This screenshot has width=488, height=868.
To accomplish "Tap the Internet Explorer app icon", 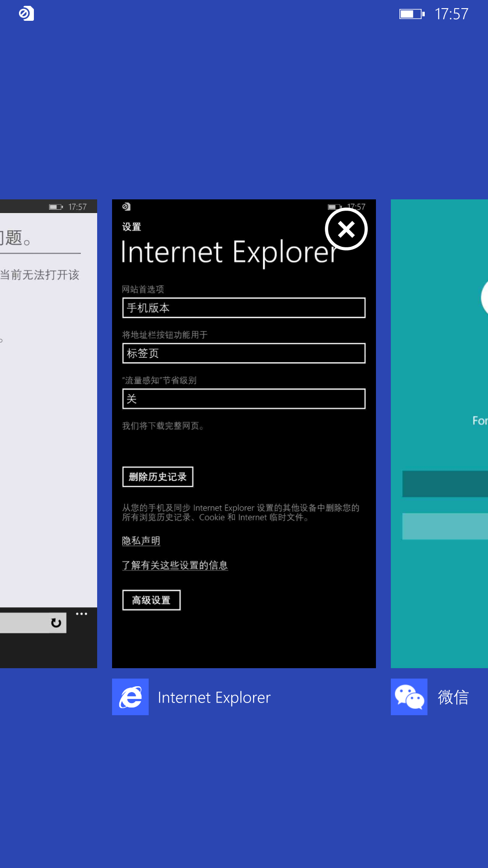I will point(130,697).
